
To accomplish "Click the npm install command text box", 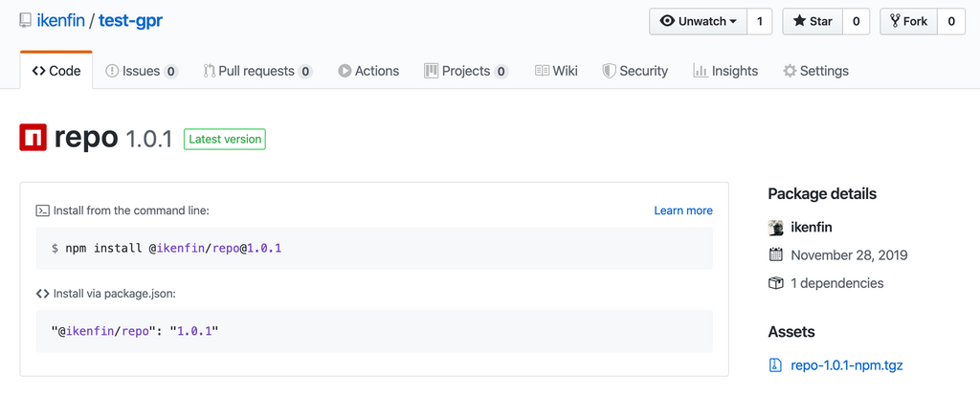I will [374, 248].
